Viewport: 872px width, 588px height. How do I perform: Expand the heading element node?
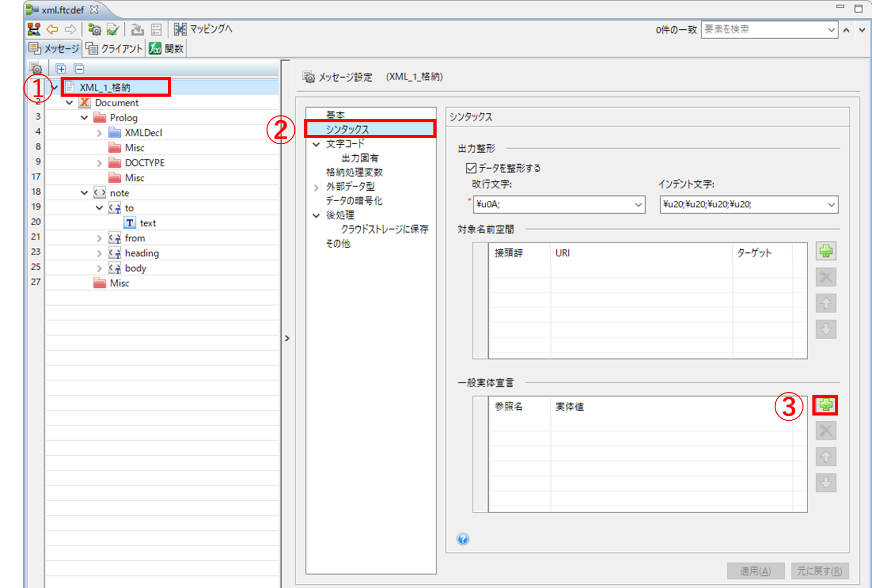pos(99,253)
